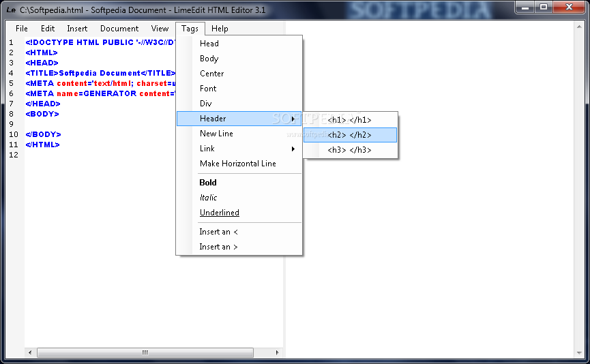Open the Document menu
This screenshot has width=590, height=364.
pyautogui.click(x=119, y=29)
